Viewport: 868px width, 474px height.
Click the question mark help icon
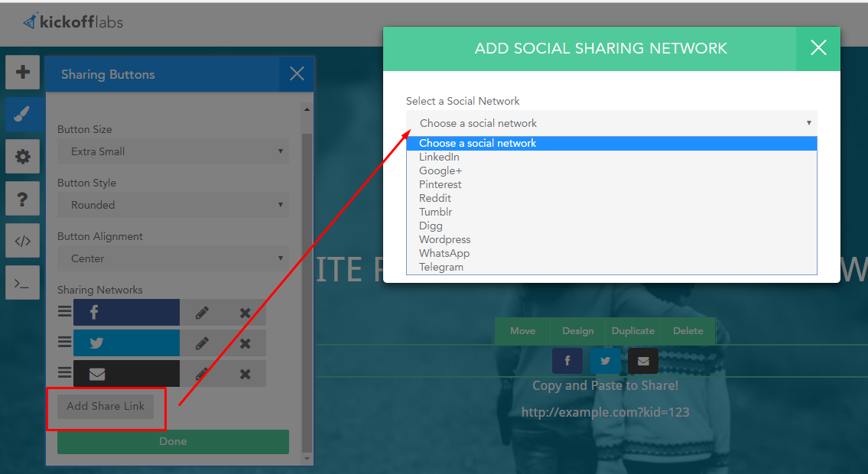[23, 199]
